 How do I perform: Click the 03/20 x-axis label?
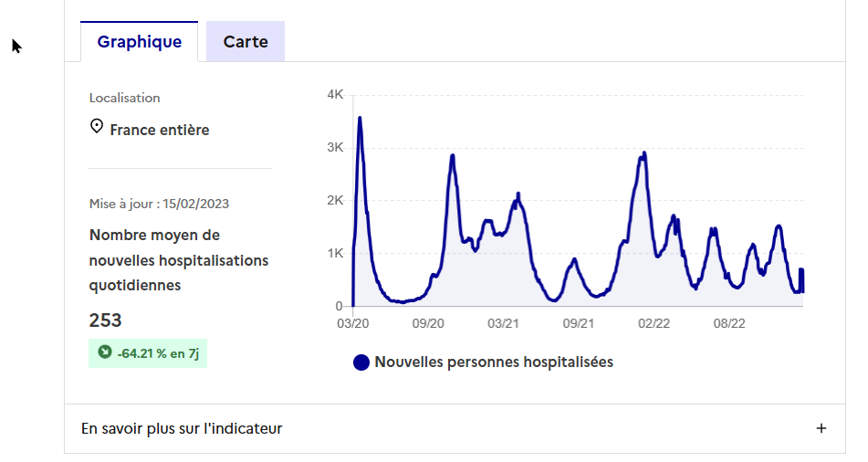[353, 323]
